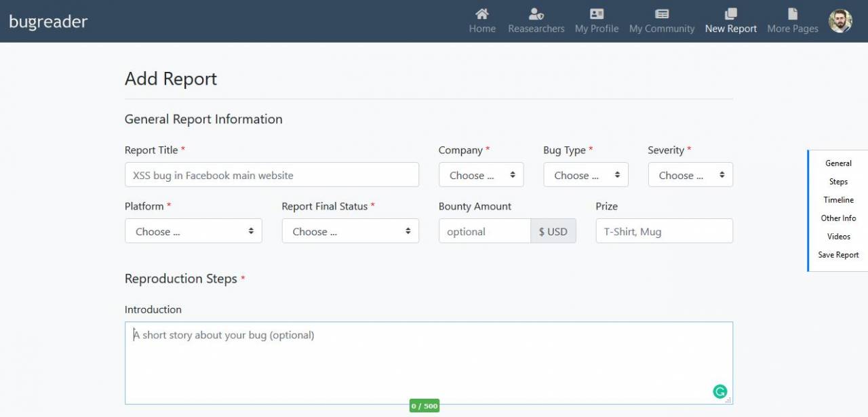Click the bugreader logo
The image size is (868, 417).
48,22
